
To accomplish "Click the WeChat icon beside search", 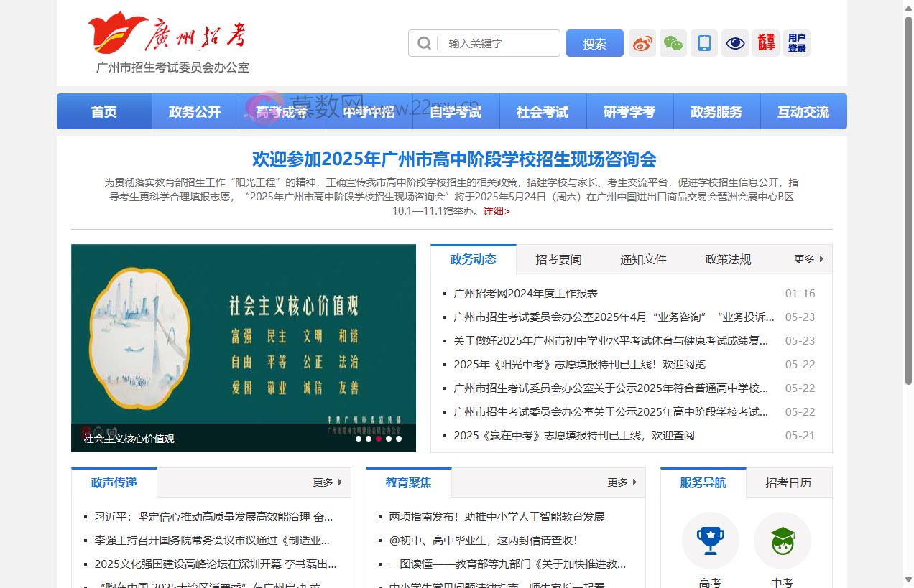I will [673, 43].
